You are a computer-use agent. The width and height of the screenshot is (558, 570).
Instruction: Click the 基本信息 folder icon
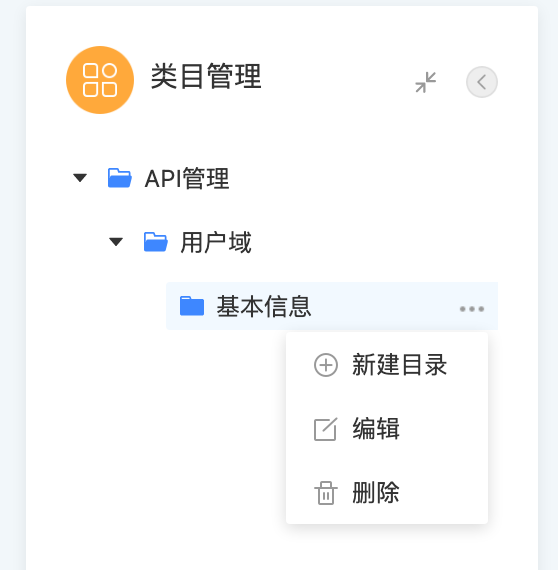pyautogui.click(x=192, y=306)
